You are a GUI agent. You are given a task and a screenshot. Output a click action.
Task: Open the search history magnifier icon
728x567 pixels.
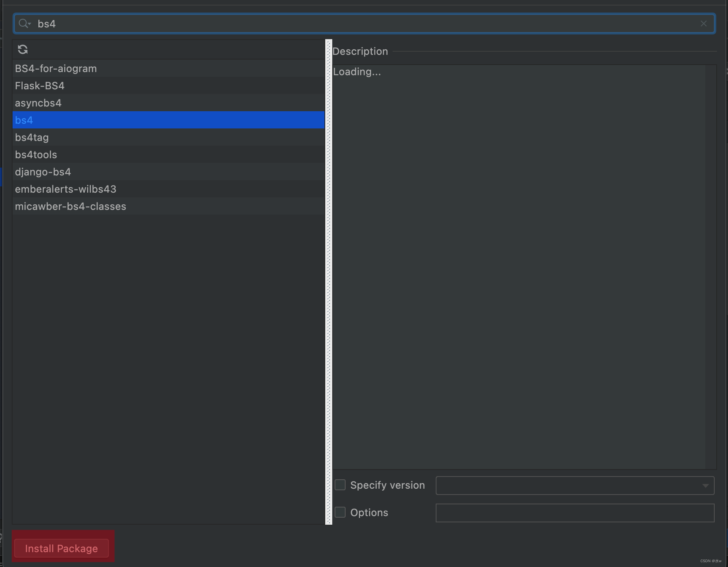(x=22, y=23)
